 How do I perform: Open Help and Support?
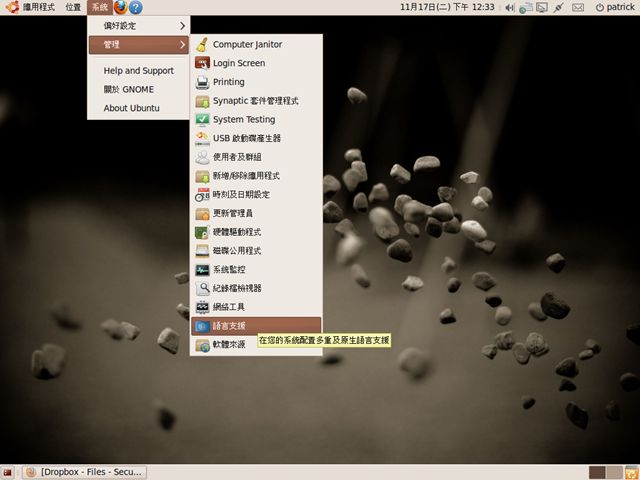(x=139, y=71)
